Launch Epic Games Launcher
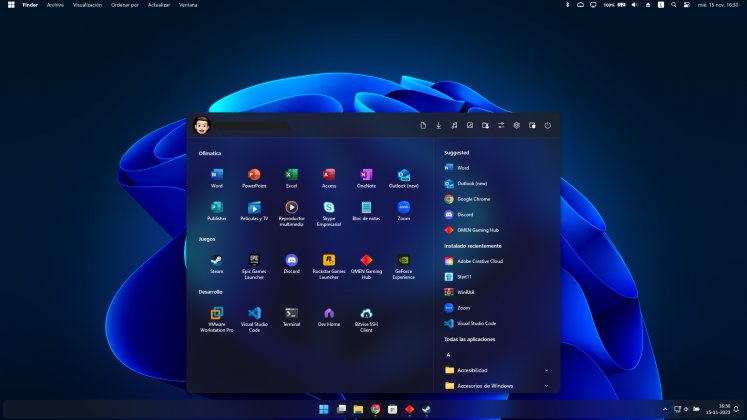This screenshot has width=747, height=420. (x=254, y=267)
